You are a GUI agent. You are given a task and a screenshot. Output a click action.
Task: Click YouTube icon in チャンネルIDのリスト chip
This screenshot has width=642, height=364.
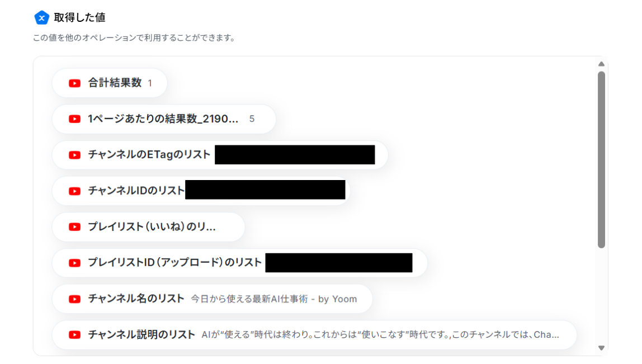coord(74,191)
